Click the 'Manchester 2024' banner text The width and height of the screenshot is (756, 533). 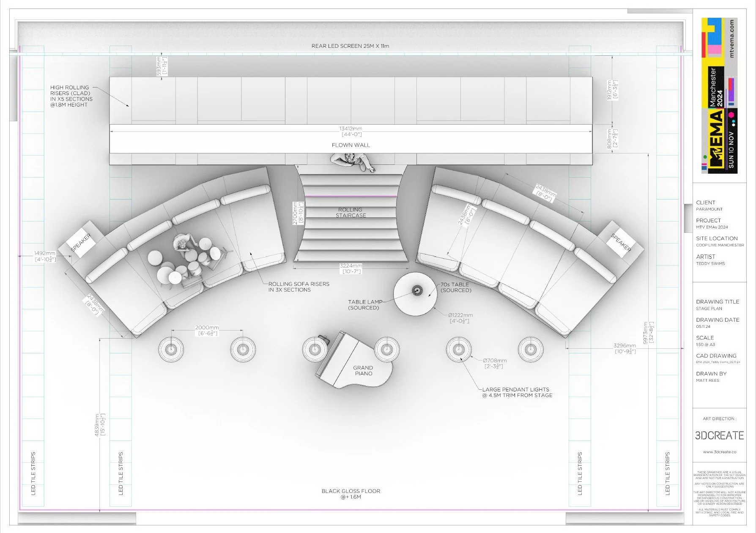tap(716, 87)
